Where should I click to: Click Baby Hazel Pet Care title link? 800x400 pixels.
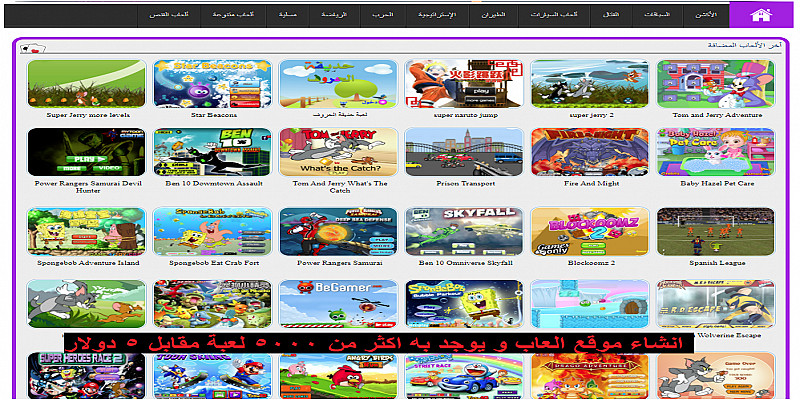717,183
